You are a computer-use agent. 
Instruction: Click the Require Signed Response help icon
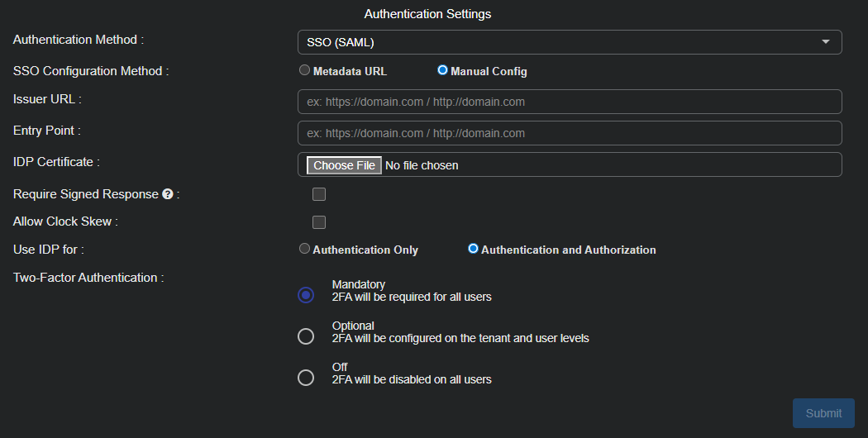168,194
